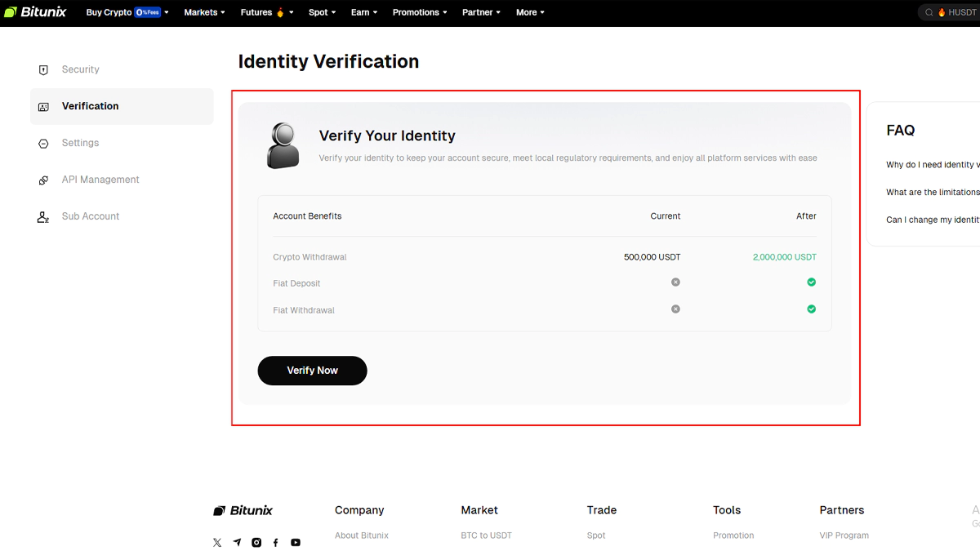The height and width of the screenshot is (551, 980).
Task: Expand the Buy Crypto dropdown
Action: (127, 12)
